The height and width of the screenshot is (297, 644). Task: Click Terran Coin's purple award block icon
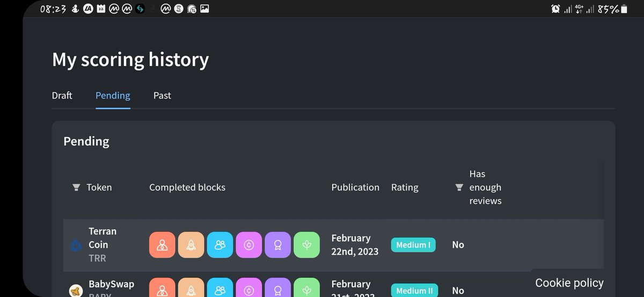click(278, 245)
